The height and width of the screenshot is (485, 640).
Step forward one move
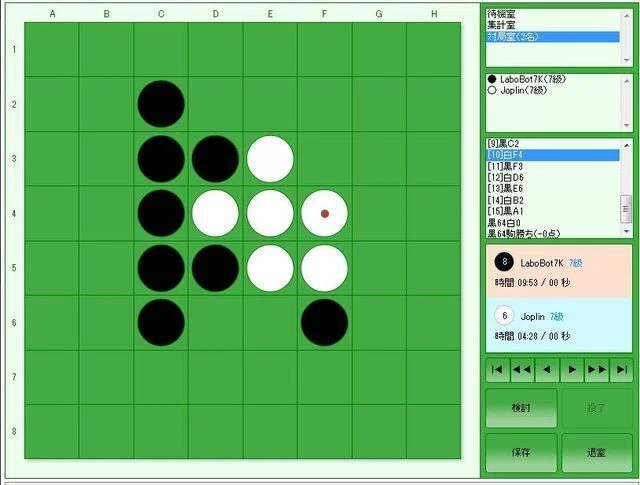coord(572,370)
